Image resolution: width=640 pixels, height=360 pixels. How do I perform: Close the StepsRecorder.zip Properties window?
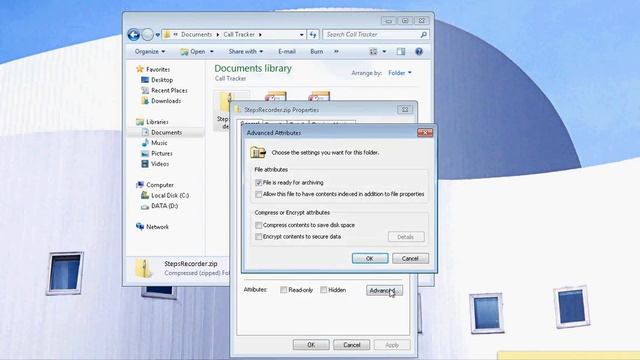(405, 109)
